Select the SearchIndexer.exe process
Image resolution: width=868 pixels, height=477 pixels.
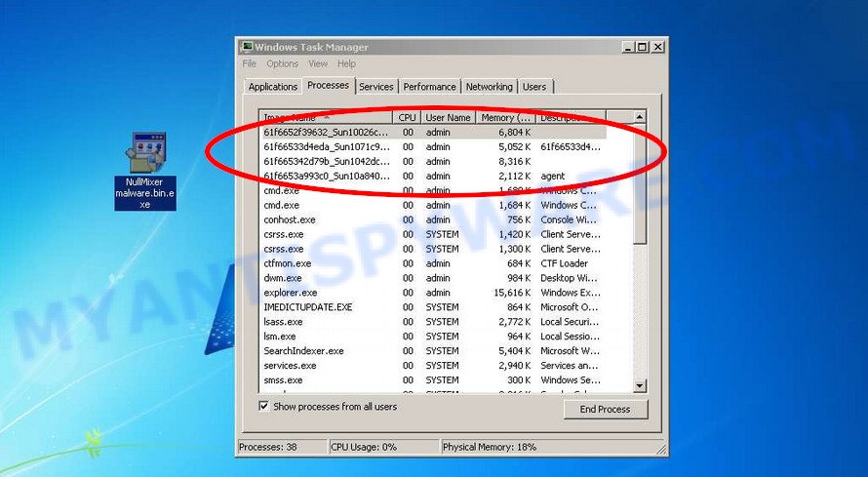[x=435, y=351]
